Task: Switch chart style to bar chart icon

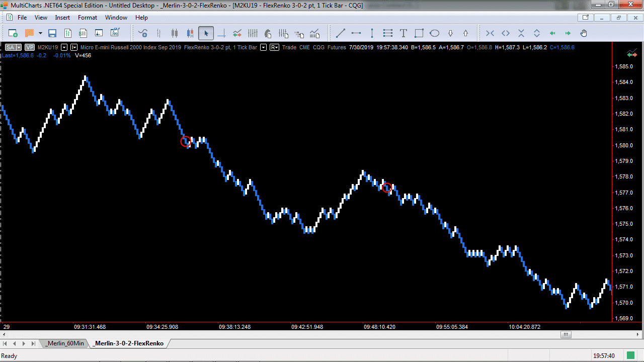Action: tap(158, 33)
